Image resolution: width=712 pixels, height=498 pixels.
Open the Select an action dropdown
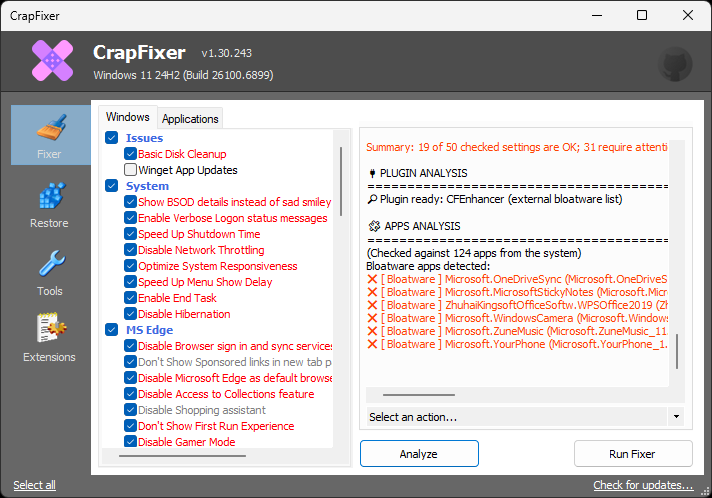525,417
